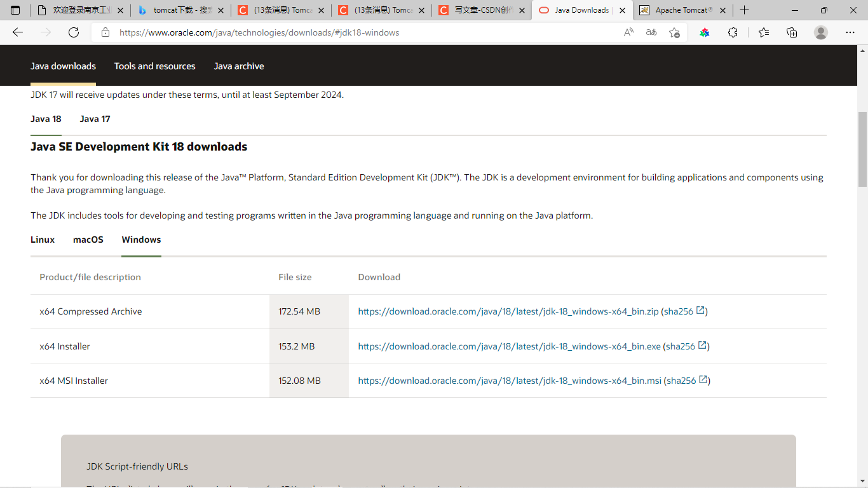Click the 153.2 MB file size
Screen dimensions: 868x488
click(297, 346)
